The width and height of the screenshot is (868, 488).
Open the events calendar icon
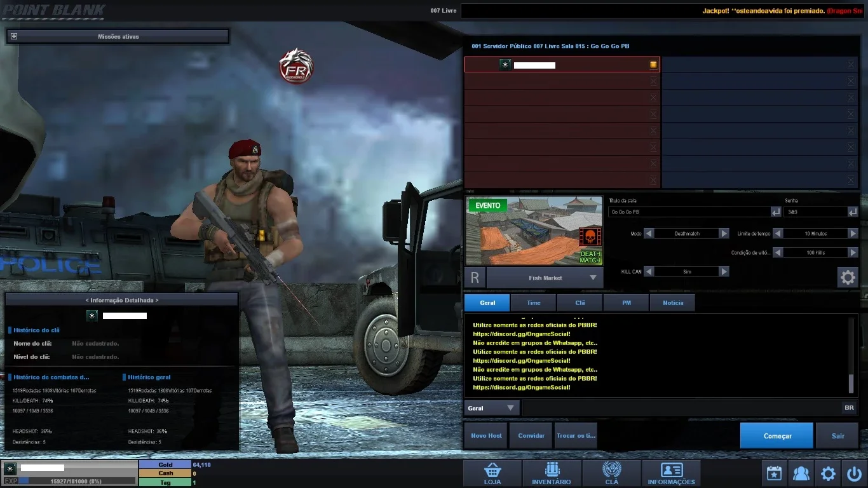774,473
